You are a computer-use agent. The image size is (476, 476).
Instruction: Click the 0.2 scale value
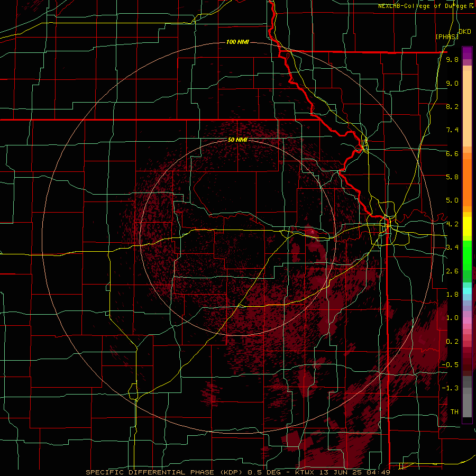pos(452,342)
